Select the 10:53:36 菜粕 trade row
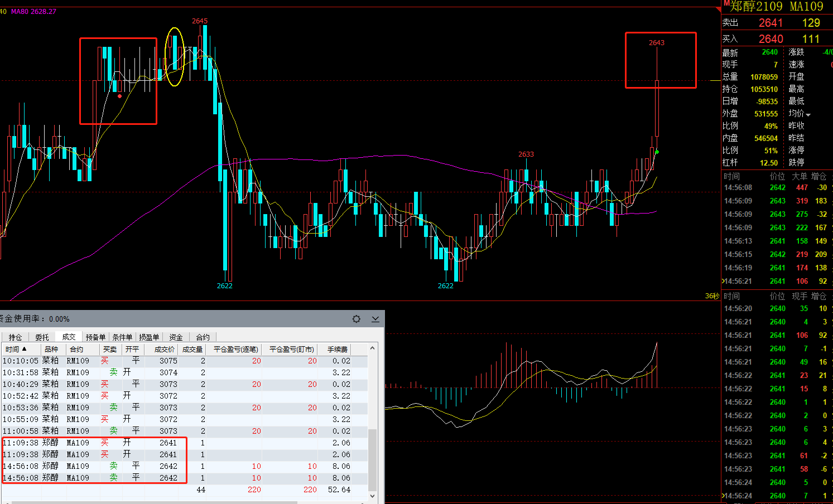 pyautogui.click(x=184, y=408)
